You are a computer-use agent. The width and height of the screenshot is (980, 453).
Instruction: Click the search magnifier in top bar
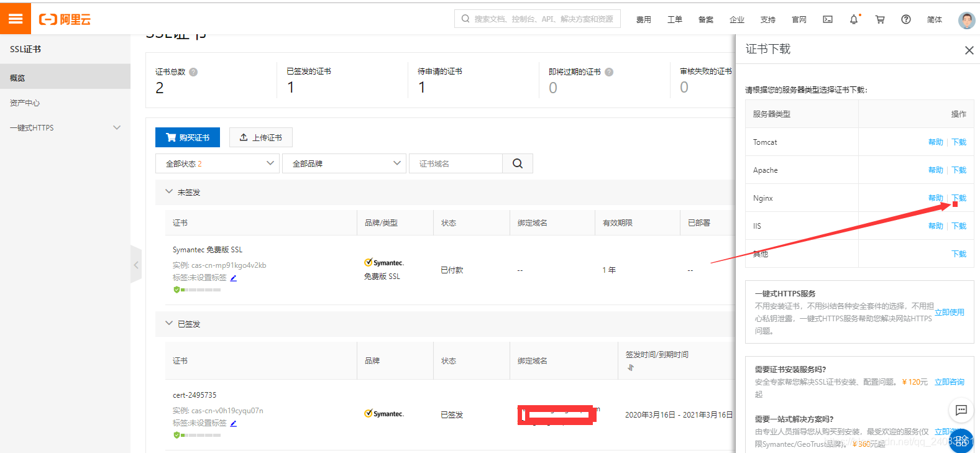465,19
